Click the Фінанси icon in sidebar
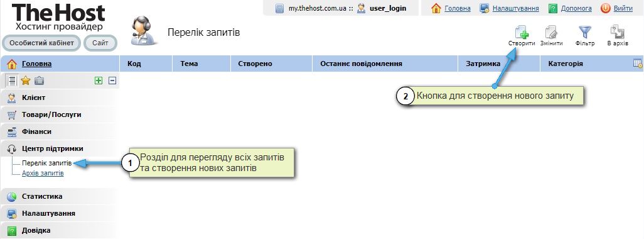The image size is (644, 239). click(12, 132)
